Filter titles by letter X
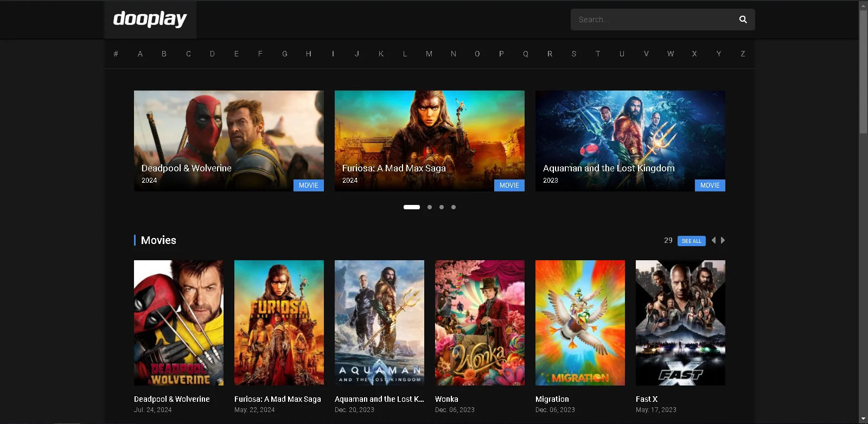 (x=694, y=54)
